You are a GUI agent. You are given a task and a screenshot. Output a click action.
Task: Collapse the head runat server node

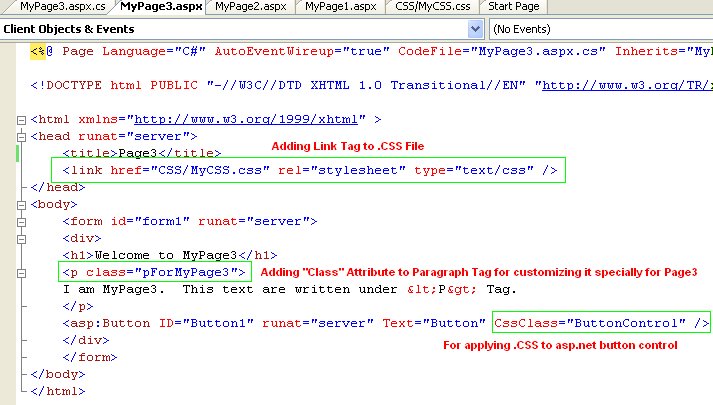click(x=21, y=137)
